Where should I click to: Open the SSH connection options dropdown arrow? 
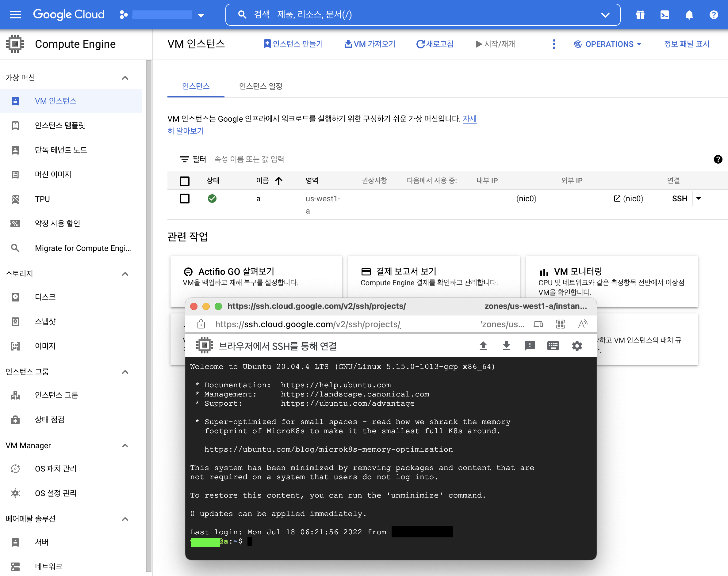click(699, 199)
